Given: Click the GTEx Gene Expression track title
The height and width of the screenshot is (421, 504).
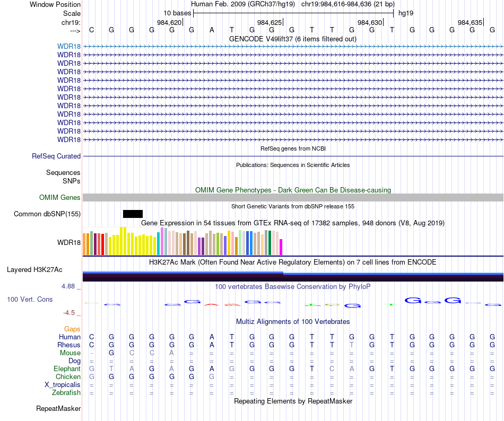Looking at the screenshot, I should [x=293, y=223].
